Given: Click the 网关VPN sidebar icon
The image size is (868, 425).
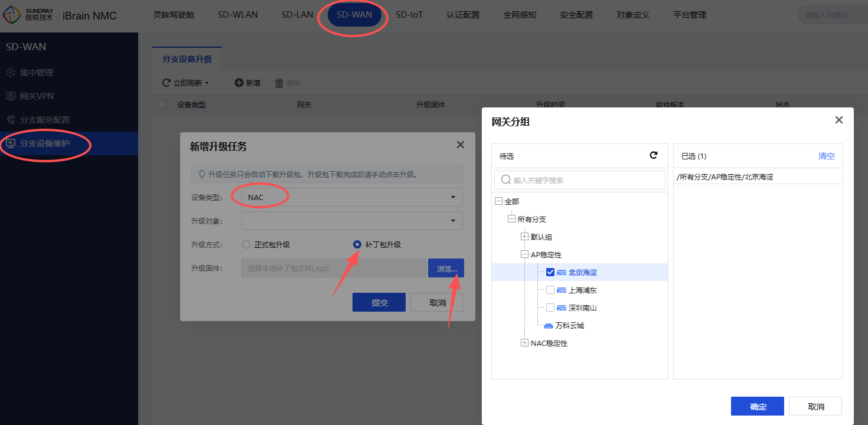Looking at the screenshot, I should click(x=10, y=96).
